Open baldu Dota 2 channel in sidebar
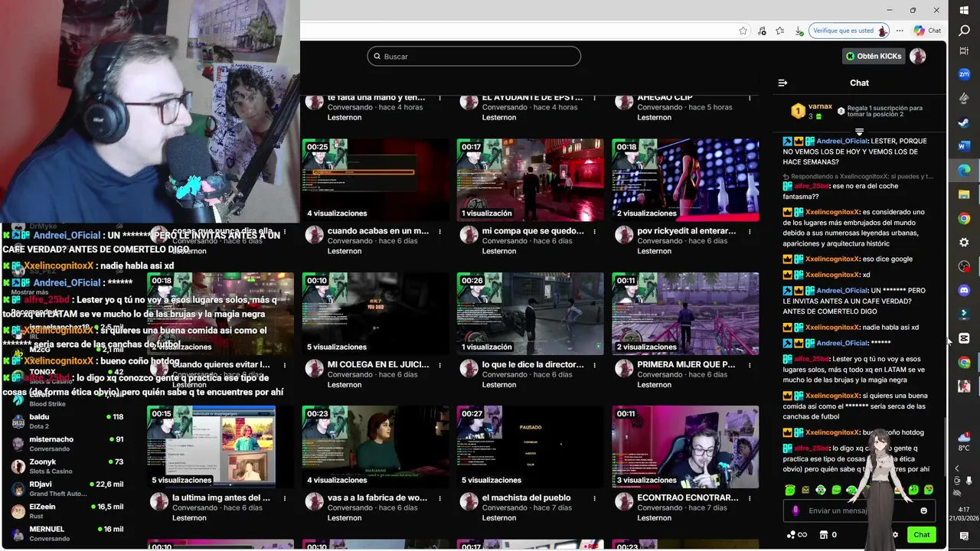The image size is (980, 551). tap(67, 422)
